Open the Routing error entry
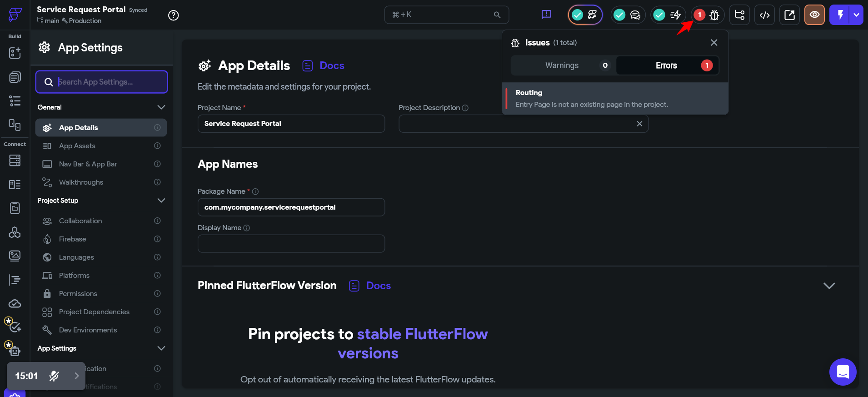 tap(615, 98)
